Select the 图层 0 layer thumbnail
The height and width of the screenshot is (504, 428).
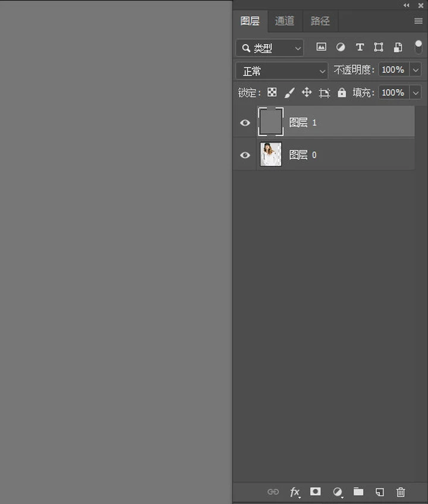(271, 155)
